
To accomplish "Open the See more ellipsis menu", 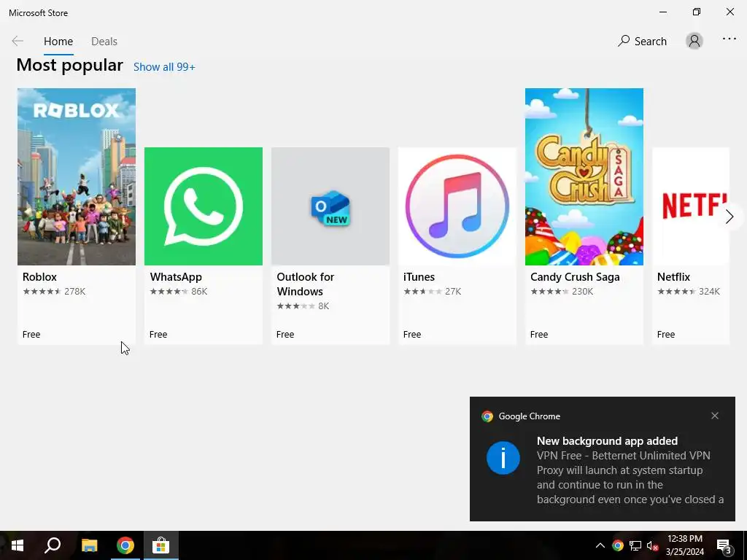I will coord(729,39).
